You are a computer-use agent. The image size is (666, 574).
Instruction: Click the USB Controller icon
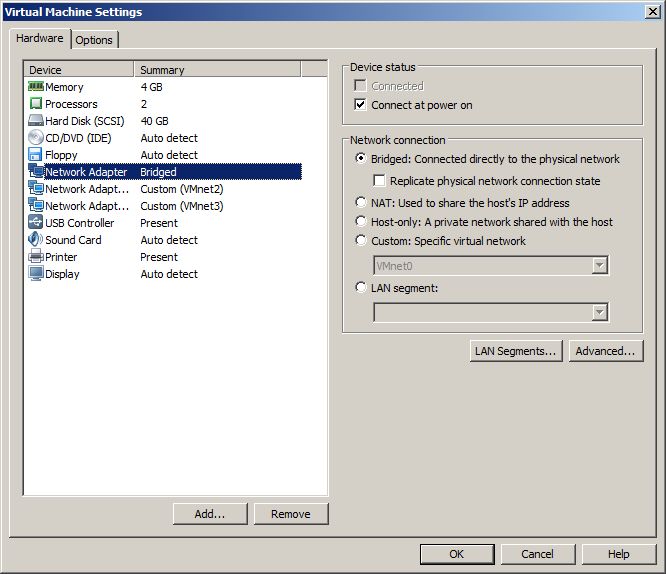(x=36, y=223)
